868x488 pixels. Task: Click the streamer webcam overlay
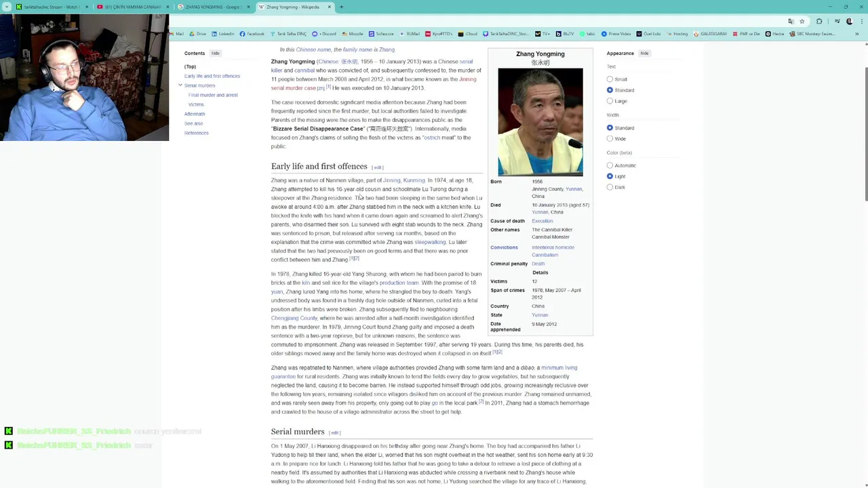(x=84, y=77)
